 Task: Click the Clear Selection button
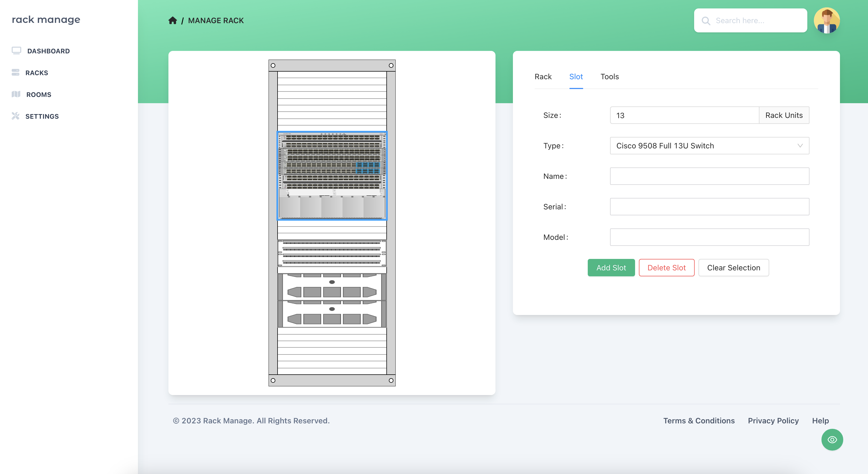[734, 268]
